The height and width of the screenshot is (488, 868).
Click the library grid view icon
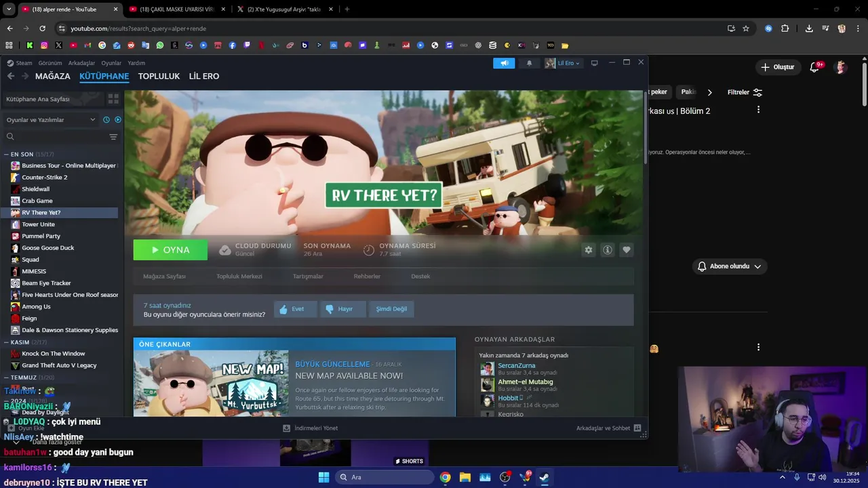point(113,99)
